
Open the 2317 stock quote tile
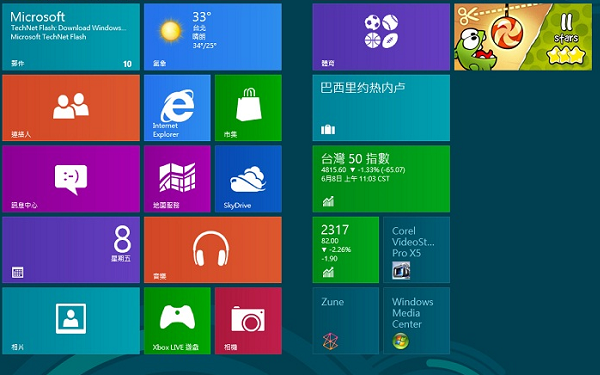346,250
